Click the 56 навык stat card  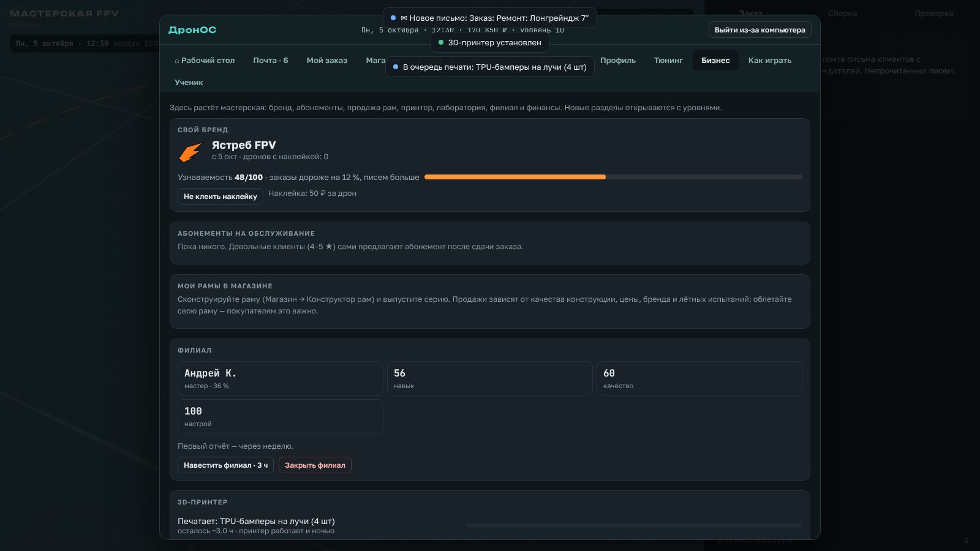pos(490,378)
